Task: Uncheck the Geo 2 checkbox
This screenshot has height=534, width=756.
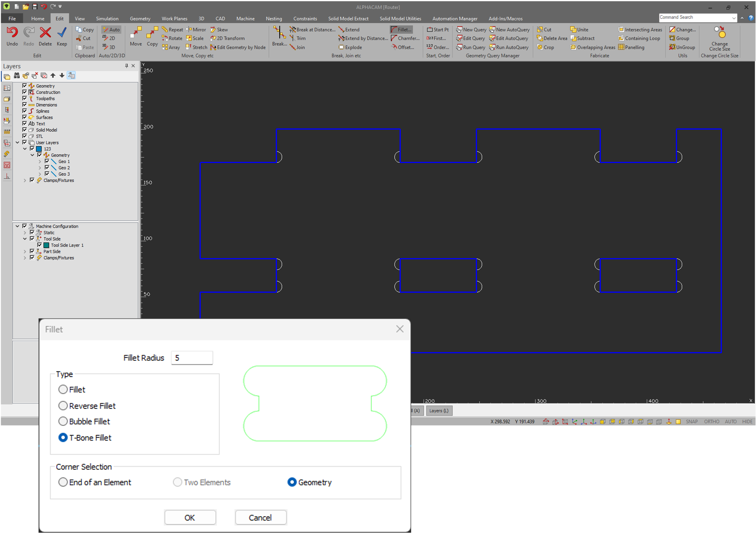Action: (47, 168)
